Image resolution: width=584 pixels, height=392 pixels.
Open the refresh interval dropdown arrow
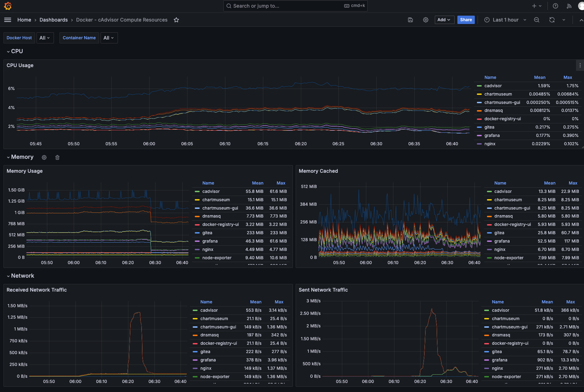pyautogui.click(x=564, y=20)
